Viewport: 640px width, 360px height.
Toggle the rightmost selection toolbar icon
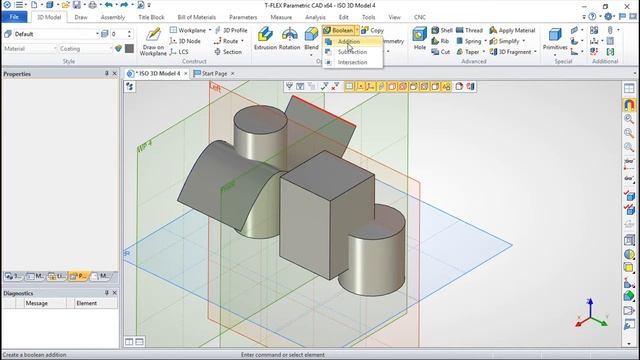pyautogui.click(x=471, y=86)
